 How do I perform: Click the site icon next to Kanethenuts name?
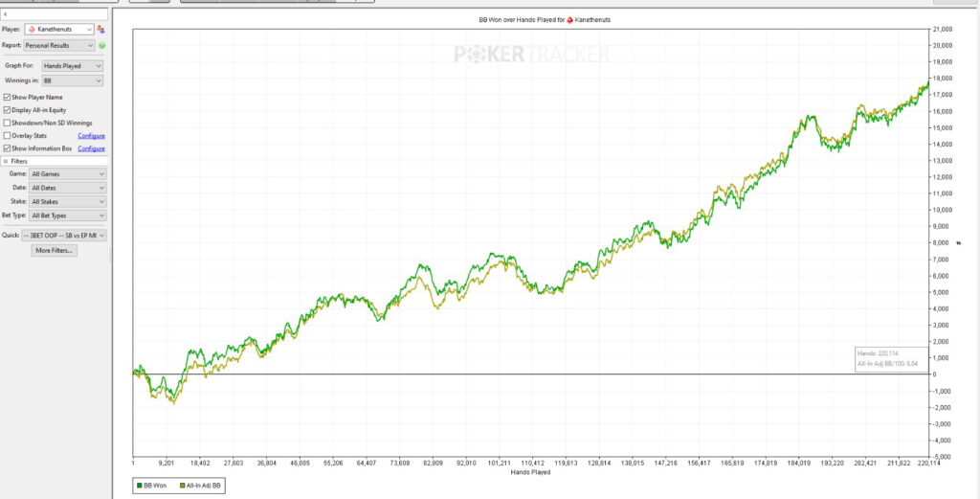tap(32, 30)
